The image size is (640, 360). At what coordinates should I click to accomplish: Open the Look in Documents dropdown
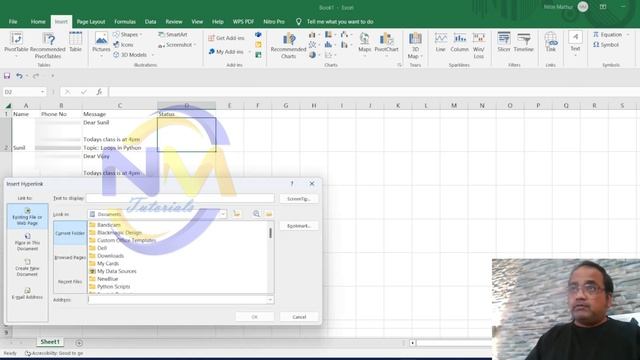tap(223, 214)
